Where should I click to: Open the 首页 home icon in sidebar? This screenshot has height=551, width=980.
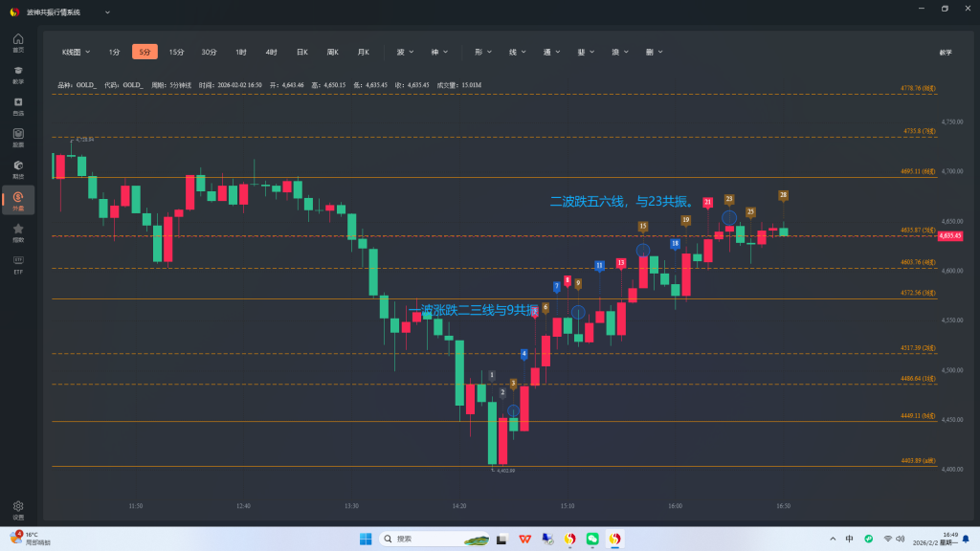tap(18, 41)
